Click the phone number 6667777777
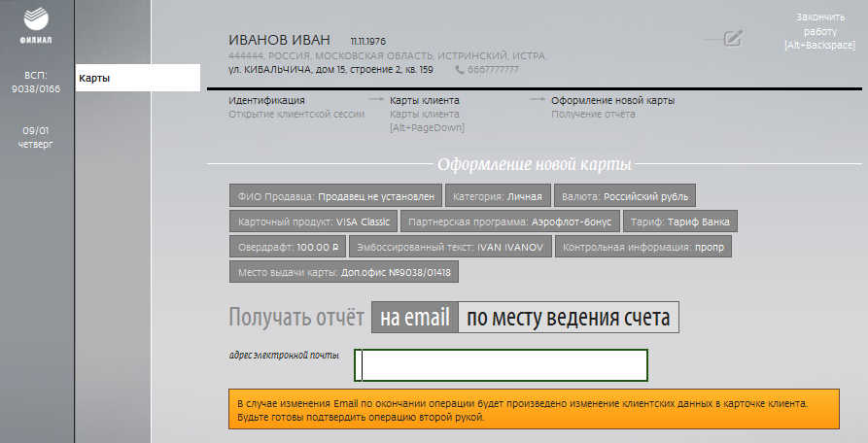Viewport: 868px width, 443px height. [x=493, y=70]
